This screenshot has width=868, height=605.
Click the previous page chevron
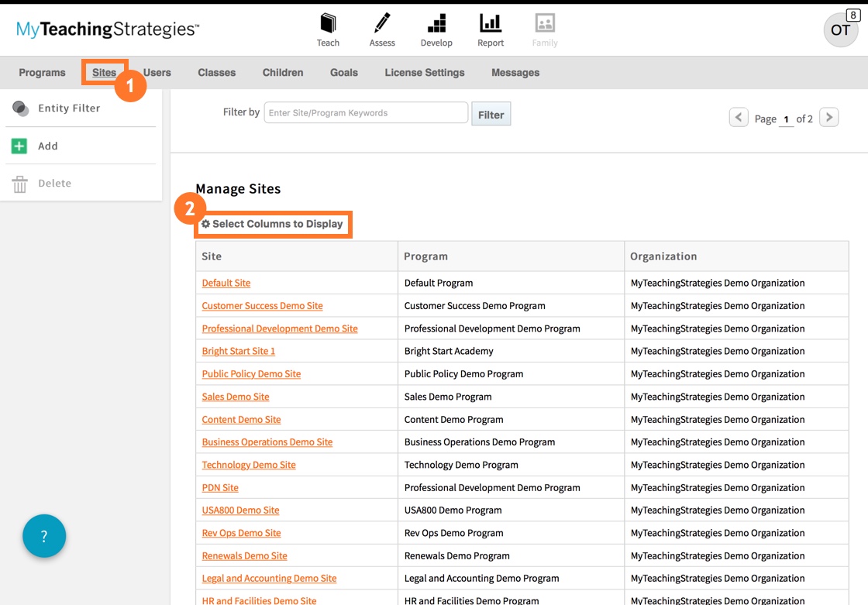[x=738, y=117]
